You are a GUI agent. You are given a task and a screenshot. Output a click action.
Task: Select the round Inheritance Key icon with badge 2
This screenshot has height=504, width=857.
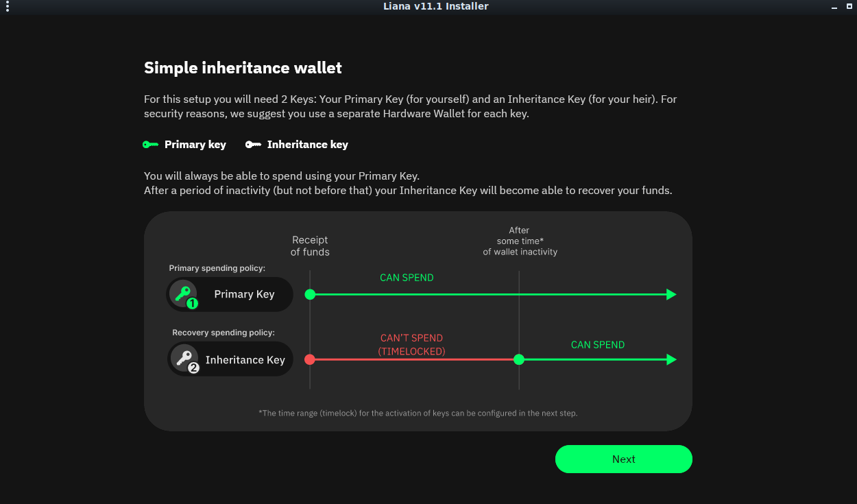point(184,359)
